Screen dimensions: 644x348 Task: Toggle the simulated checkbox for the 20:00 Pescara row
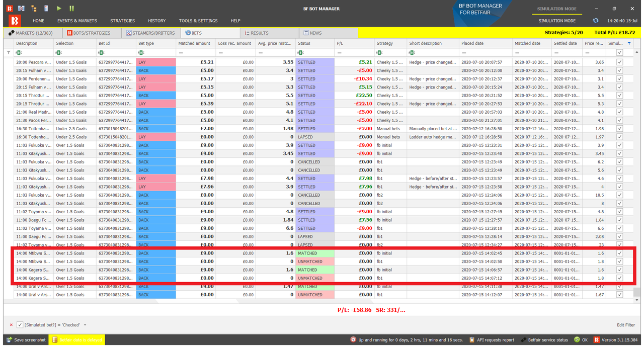coord(619,62)
